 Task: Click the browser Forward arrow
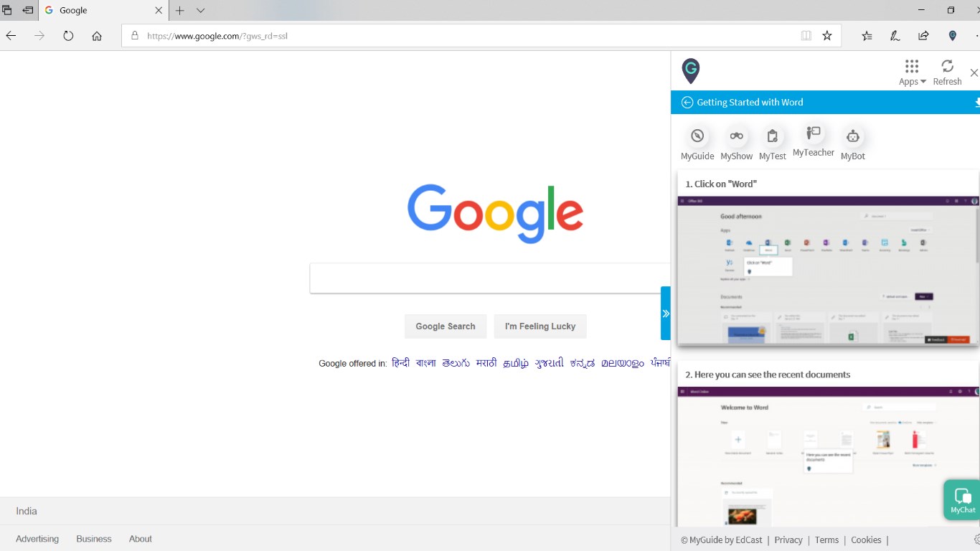click(x=39, y=36)
